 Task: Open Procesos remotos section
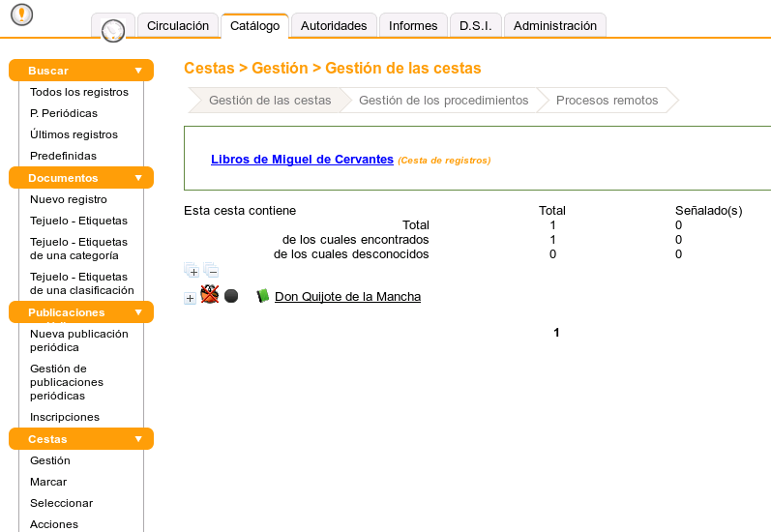point(607,100)
